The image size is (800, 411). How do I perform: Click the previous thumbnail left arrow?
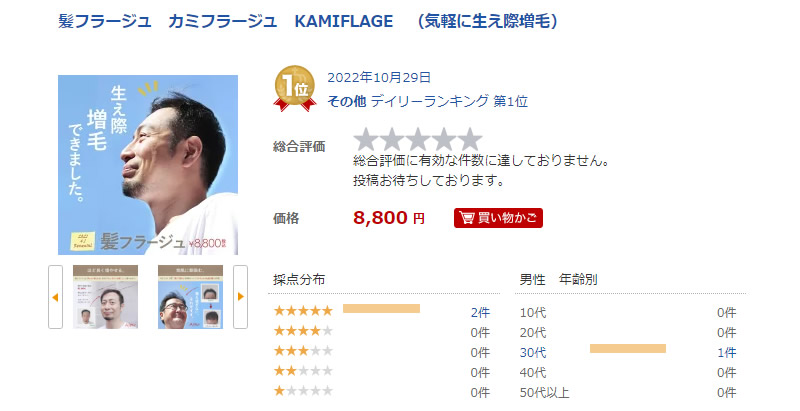pos(56,297)
